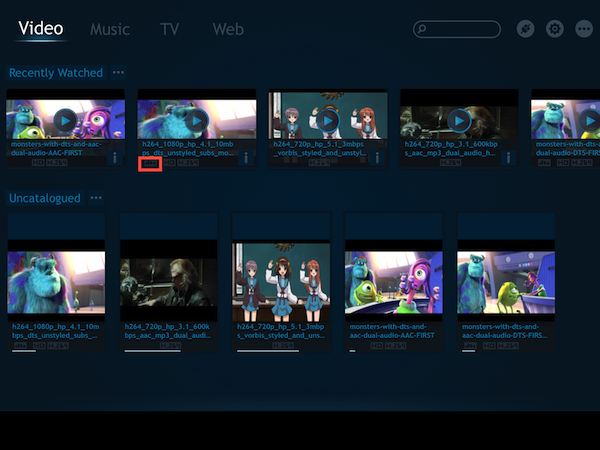
Task: Play the h264_1080p_hp_4.1 recently watched video
Action: coord(197,121)
